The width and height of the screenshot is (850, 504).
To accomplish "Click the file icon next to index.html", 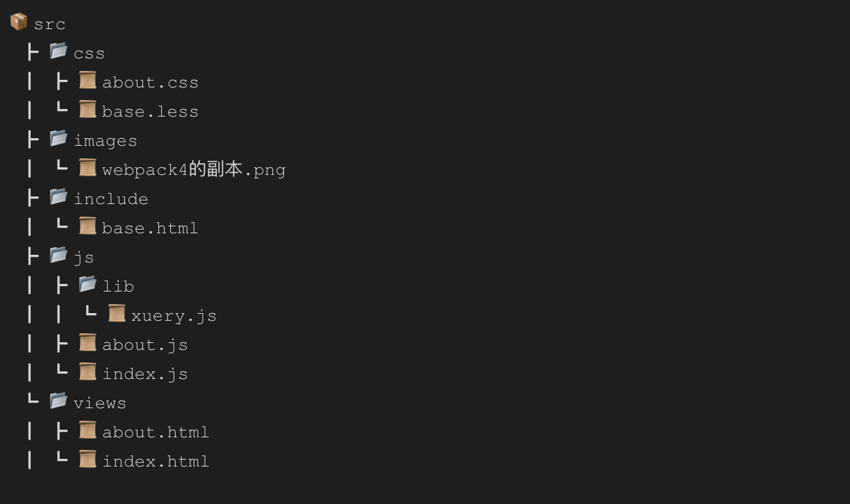I will pyautogui.click(x=87, y=460).
